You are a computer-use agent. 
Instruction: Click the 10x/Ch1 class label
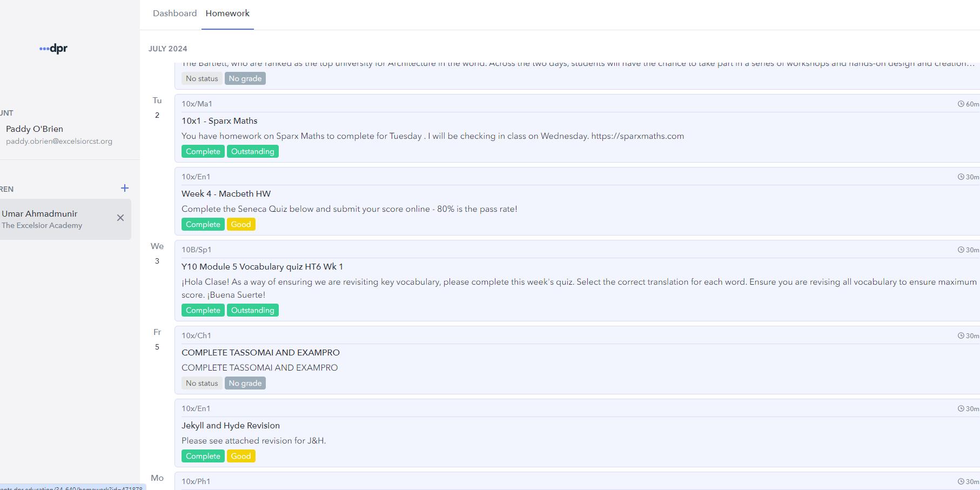pos(196,335)
